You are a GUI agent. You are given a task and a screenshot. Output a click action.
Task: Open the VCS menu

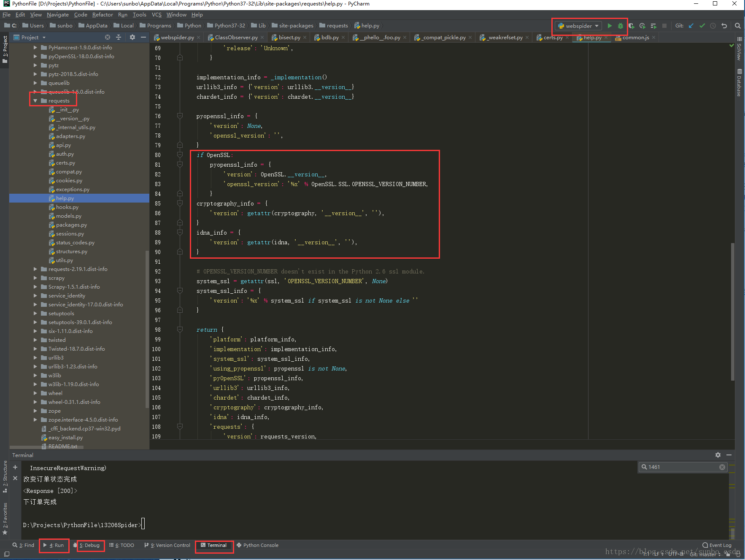pyautogui.click(x=157, y=14)
